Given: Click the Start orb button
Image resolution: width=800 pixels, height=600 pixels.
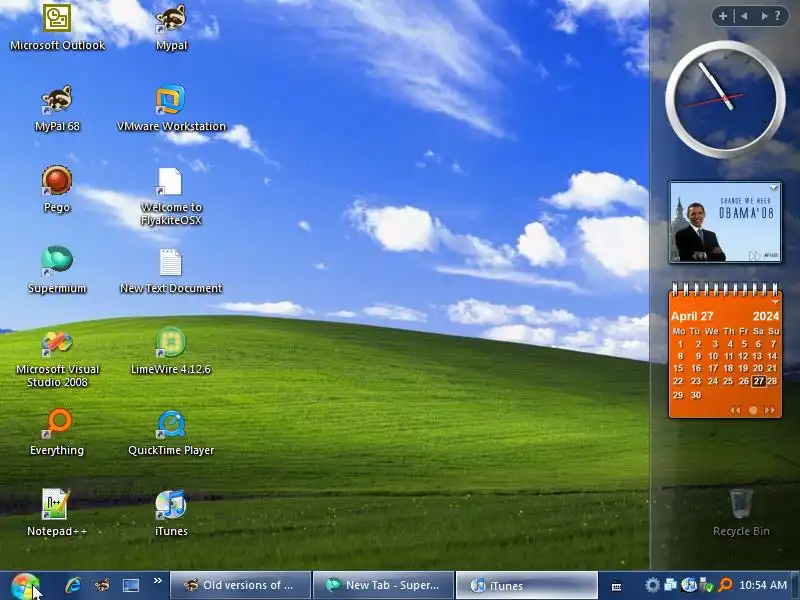Looking at the screenshot, I should pyautogui.click(x=24, y=586).
